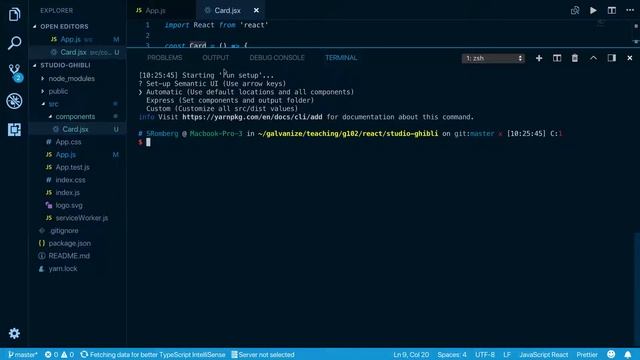Open the Explorer view in activity bar
The image size is (640, 360).
(x=14, y=15)
